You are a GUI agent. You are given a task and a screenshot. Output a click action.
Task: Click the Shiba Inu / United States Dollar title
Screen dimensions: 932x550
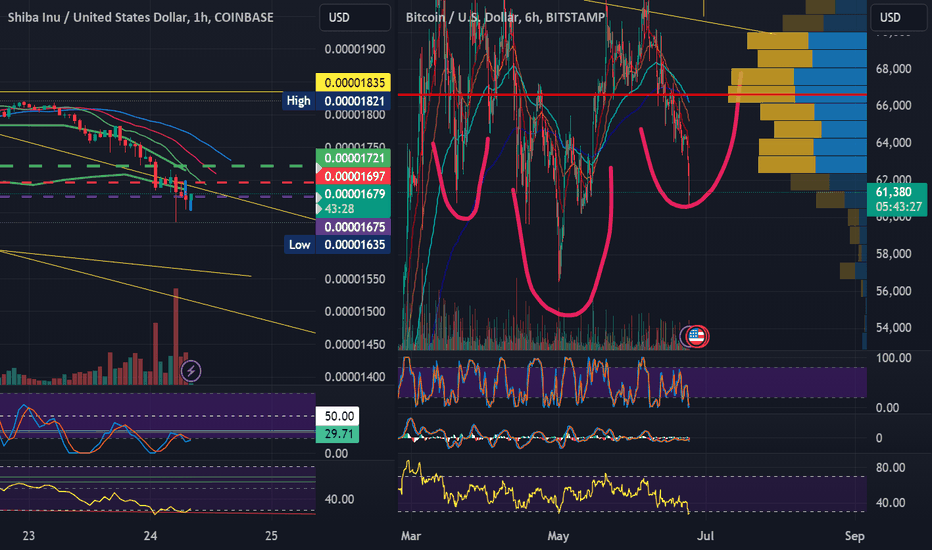pyautogui.click(x=141, y=17)
